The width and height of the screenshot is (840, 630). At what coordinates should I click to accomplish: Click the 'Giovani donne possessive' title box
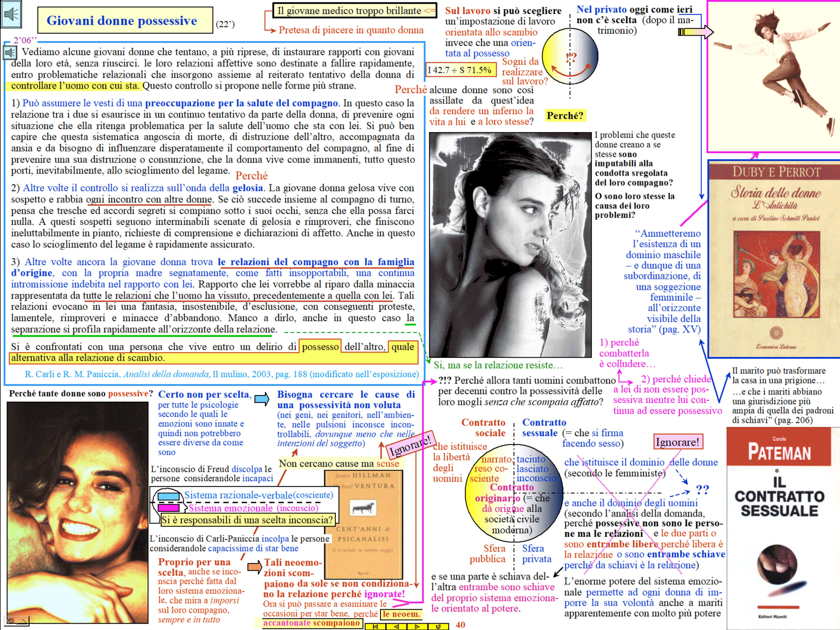(x=125, y=20)
